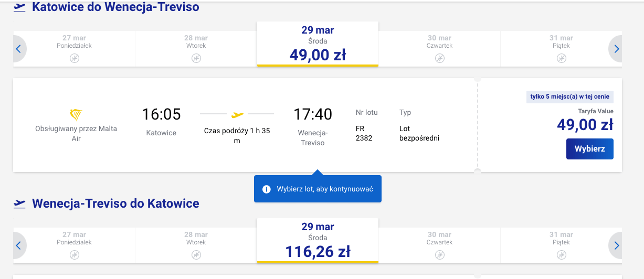644x279 pixels.
Task: Choose the 27 mar Poniedziałek return date
Action: (74, 238)
